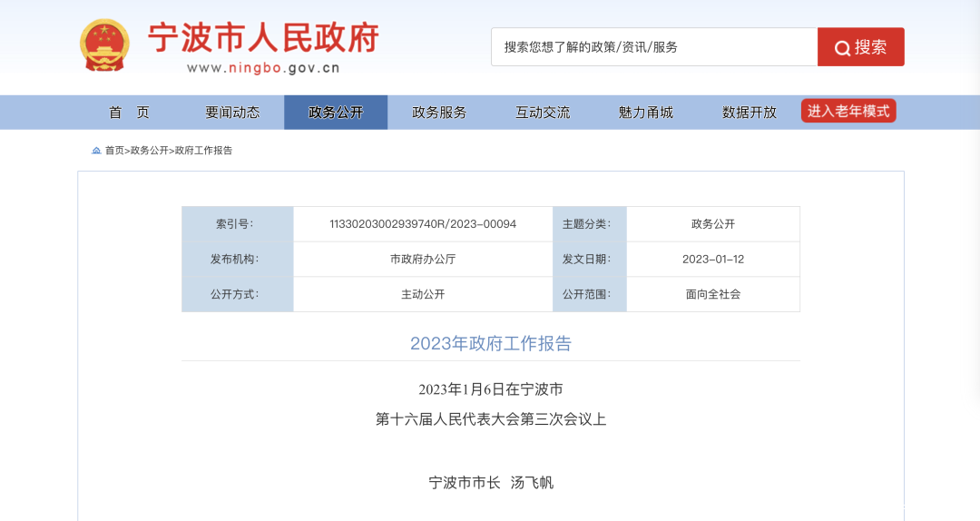Click the www.ningbo.gov.cn URL text
The image size is (980, 521).
[x=263, y=67]
